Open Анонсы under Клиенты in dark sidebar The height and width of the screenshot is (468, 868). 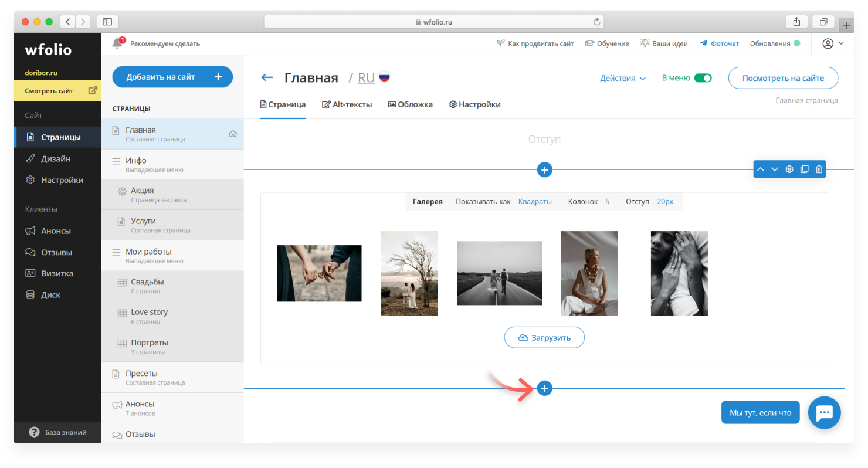tap(57, 231)
